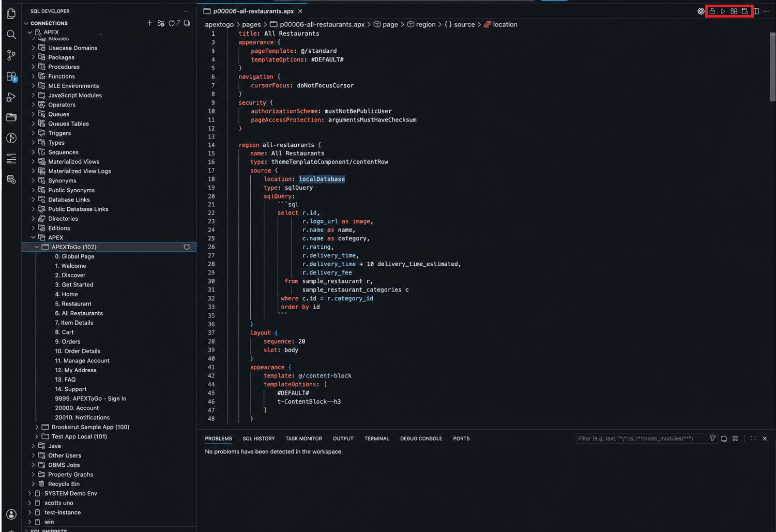Image resolution: width=776 pixels, height=532 pixels.
Task: Open SQL Developer panel more actions menu
Action: point(186,11)
